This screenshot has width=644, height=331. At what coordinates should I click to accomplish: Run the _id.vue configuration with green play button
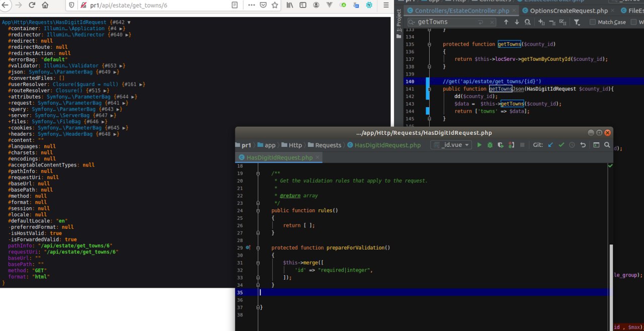pyautogui.click(x=479, y=145)
